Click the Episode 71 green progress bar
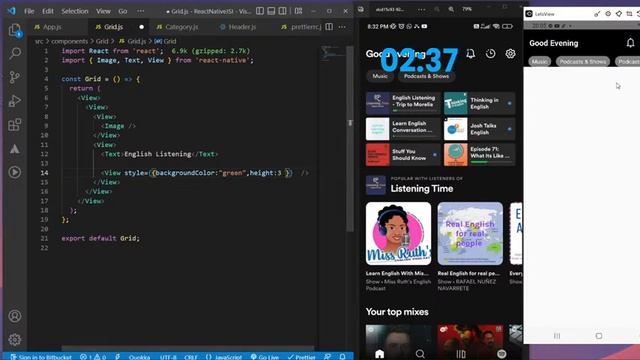 (x=490, y=162)
